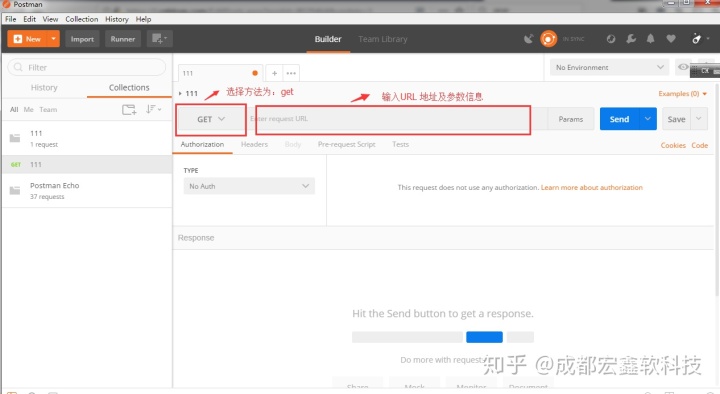Viewport: 720px width, 394px height.
Task: Open the user profile icon menu
Action: tap(700, 39)
